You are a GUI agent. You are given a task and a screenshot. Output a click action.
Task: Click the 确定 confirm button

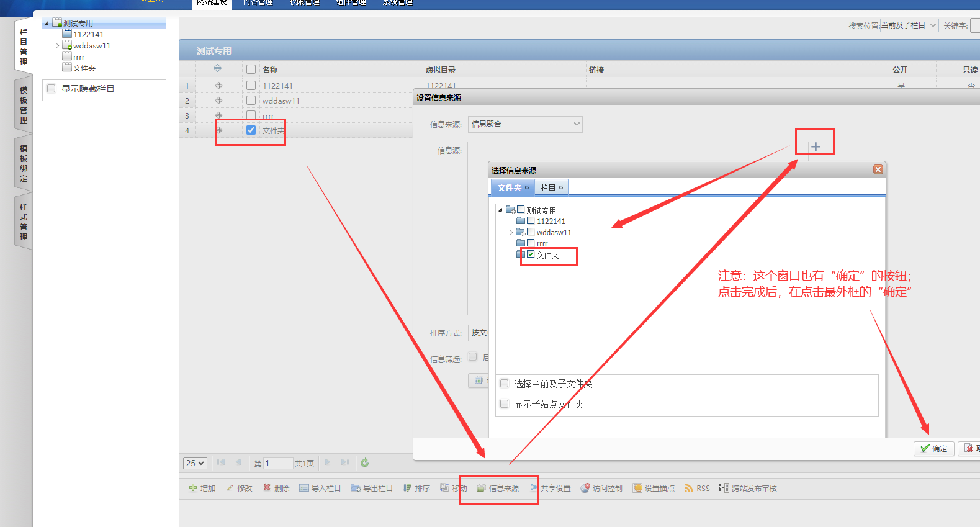tap(933, 448)
